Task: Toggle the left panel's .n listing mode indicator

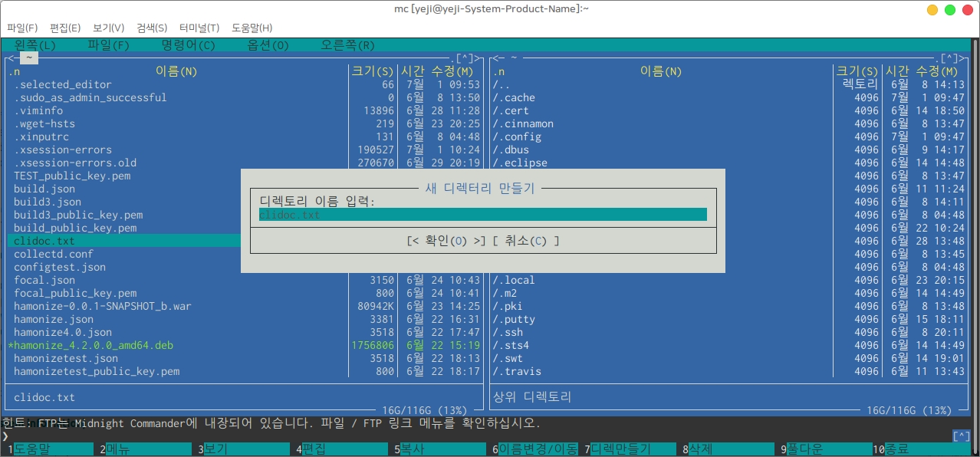Action: 15,71
